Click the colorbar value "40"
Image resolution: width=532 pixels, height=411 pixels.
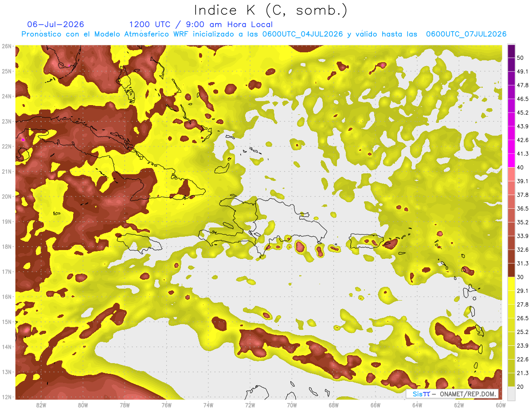point(521,168)
